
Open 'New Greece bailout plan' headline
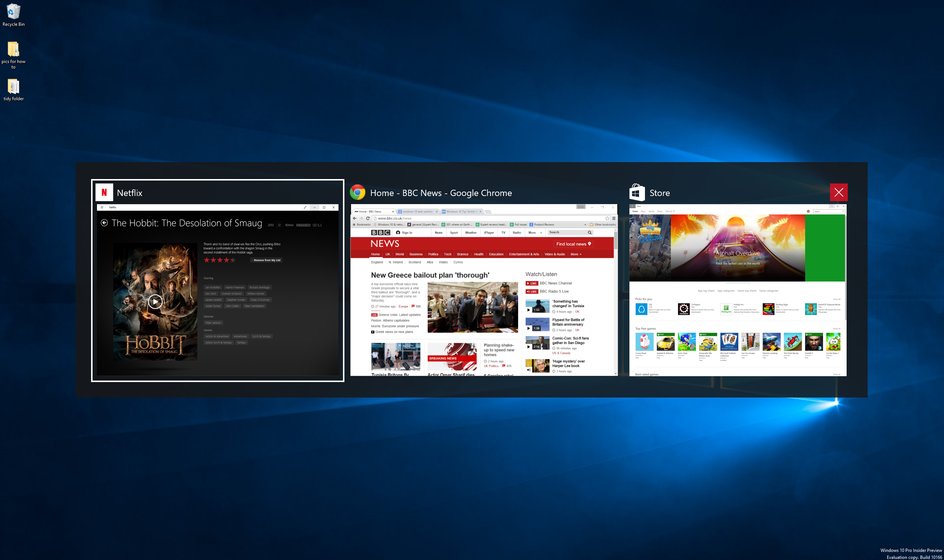(430, 275)
